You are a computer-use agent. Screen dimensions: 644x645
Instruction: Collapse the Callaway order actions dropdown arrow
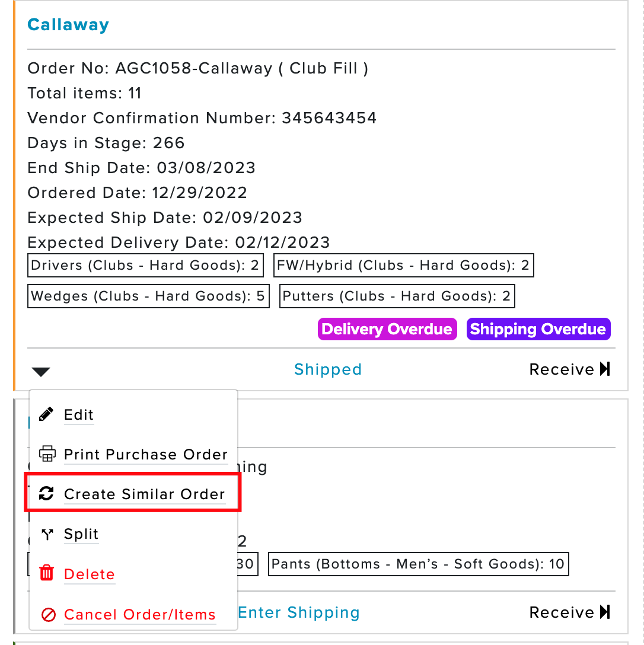(41, 372)
